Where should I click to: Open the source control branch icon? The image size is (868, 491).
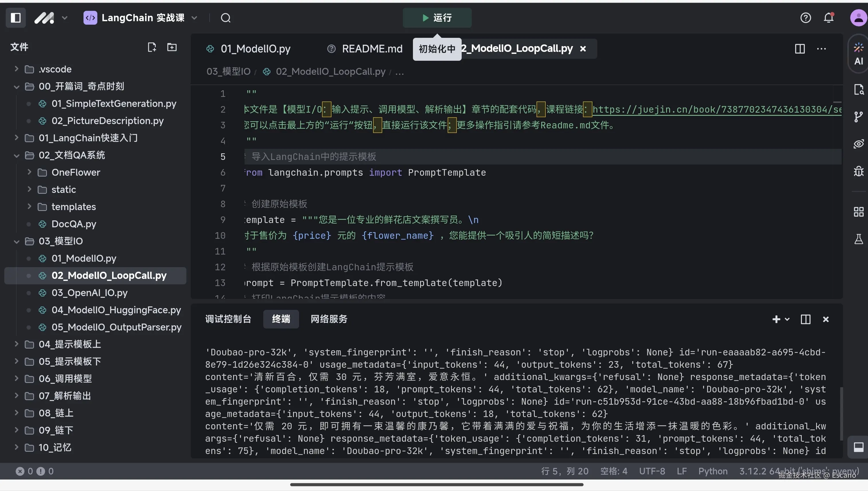point(859,117)
